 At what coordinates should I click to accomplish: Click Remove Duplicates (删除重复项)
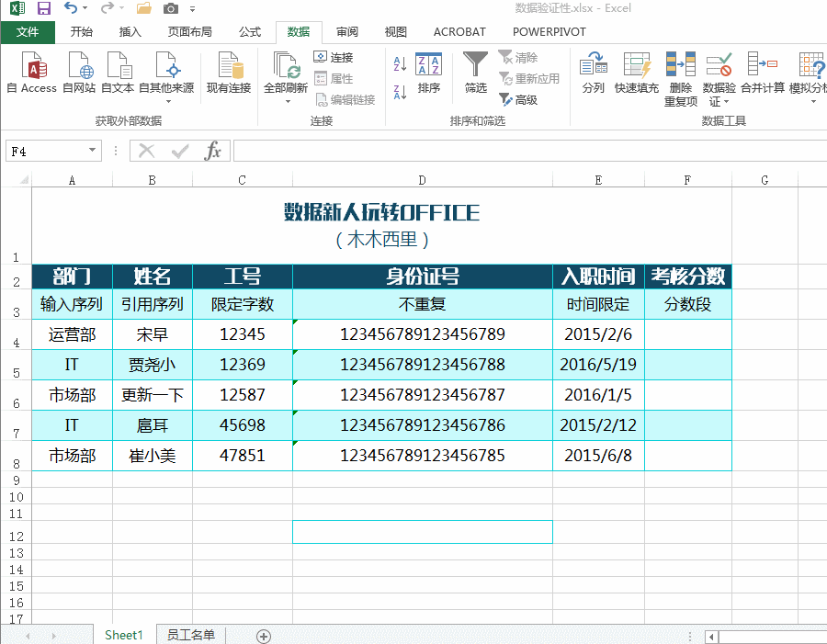click(680, 79)
